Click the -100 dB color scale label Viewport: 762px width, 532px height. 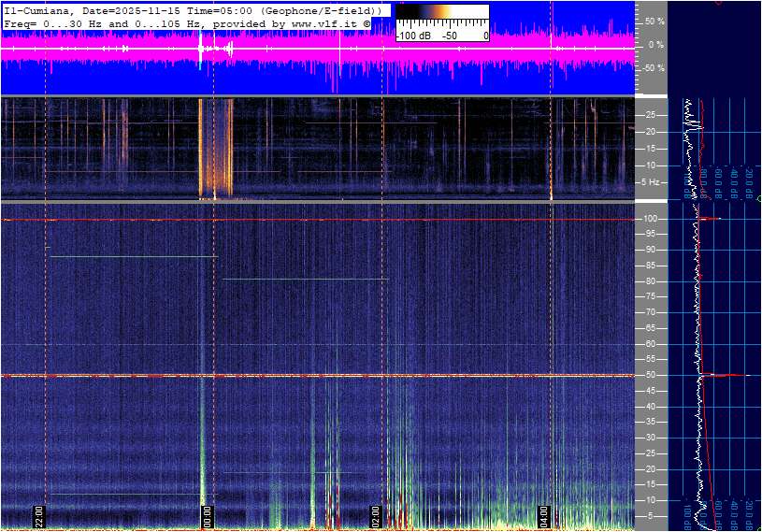tap(411, 36)
